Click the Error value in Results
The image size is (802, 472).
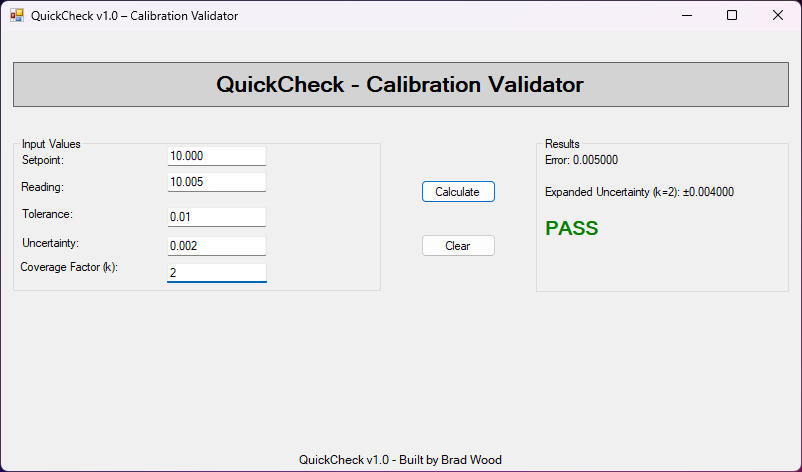581,160
